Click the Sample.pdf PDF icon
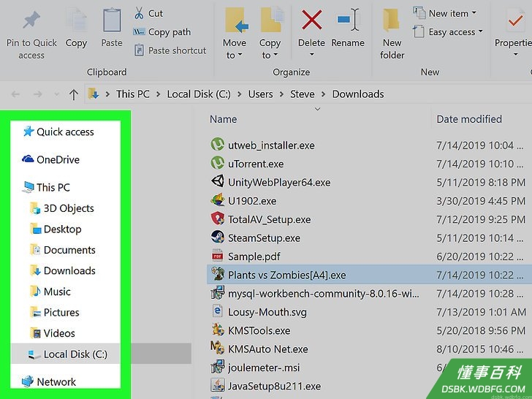Image resolution: width=532 pixels, height=399 pixels. [x=217, y=256]
